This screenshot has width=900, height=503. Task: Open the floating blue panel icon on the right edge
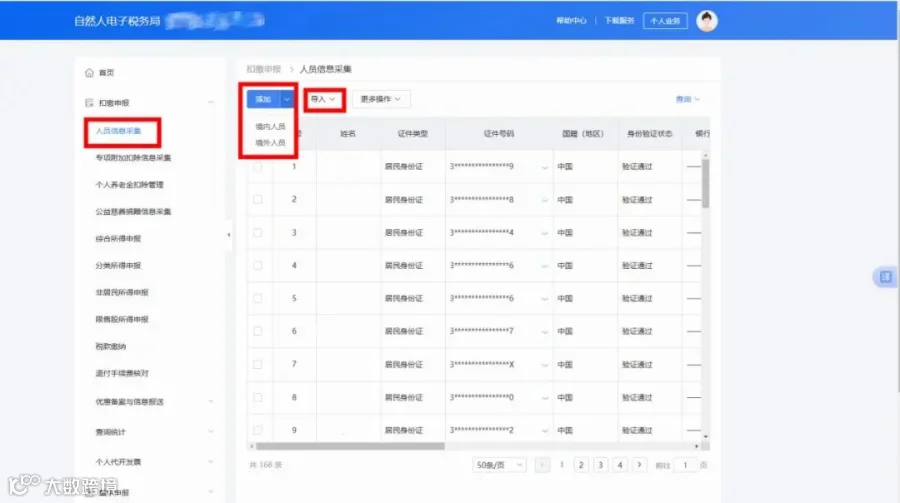[x=886, y=277]
